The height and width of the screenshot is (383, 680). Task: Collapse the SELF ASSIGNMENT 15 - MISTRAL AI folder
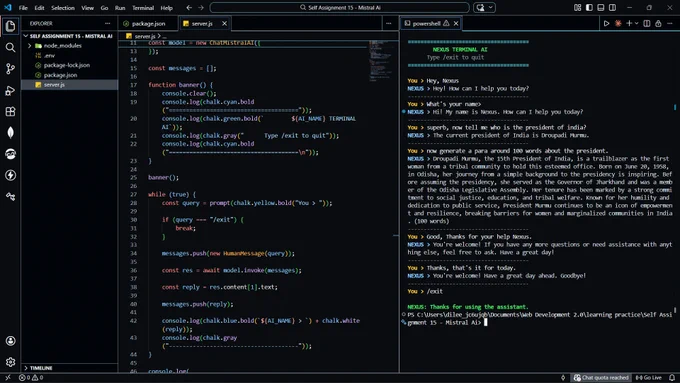69,36
